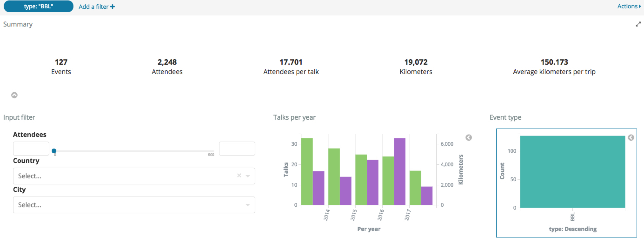Click the 19,072 Kilometers metric
The image size is (644, 251).
click(x=416, y=67)
